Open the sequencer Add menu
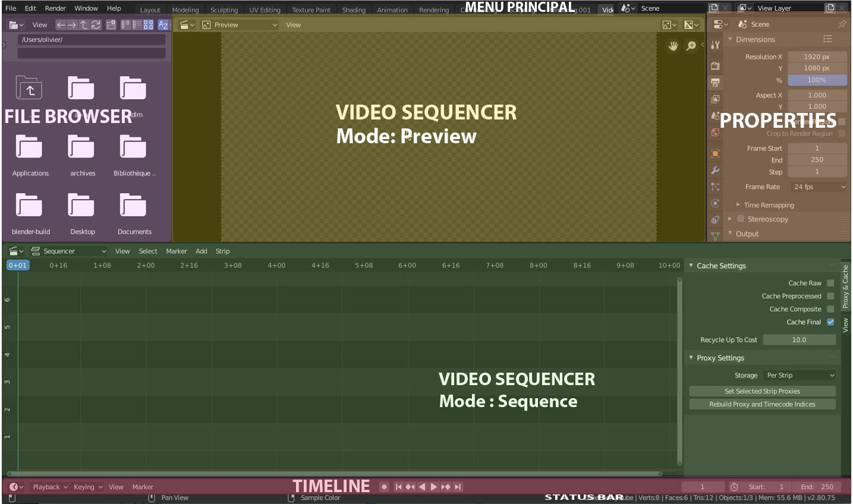This screenshot has width=853, height=504. pos(202,251)
